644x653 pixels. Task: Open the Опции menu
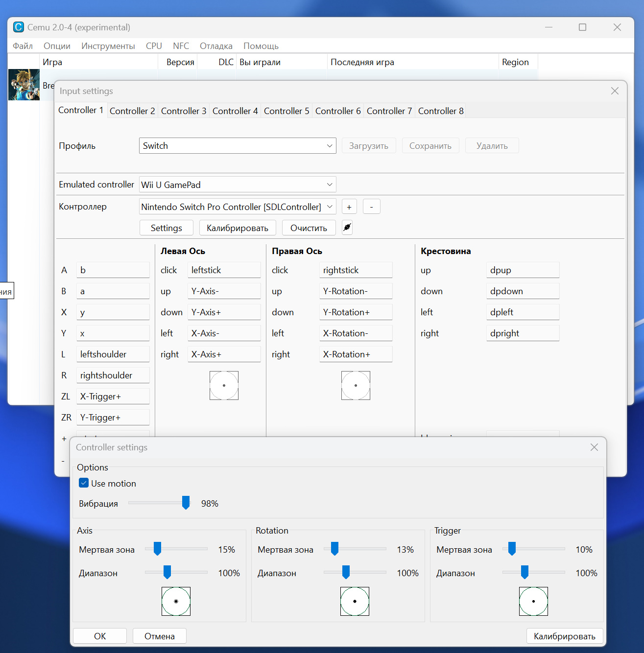[57, 46]
